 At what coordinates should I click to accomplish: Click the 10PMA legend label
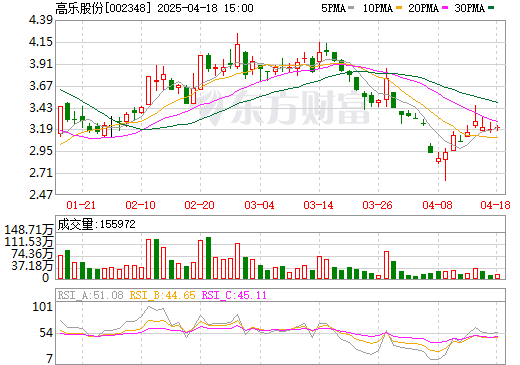tap(378, 8)
